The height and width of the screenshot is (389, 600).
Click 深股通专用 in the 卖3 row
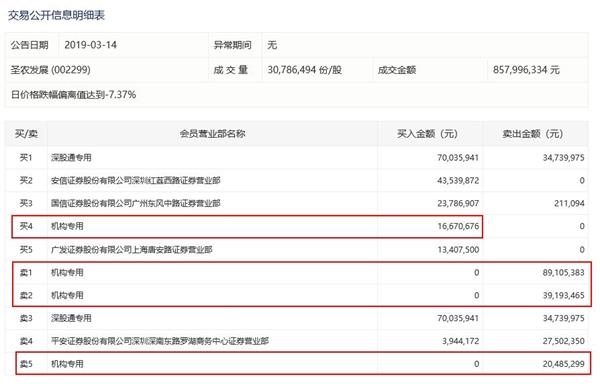(71, 318)
